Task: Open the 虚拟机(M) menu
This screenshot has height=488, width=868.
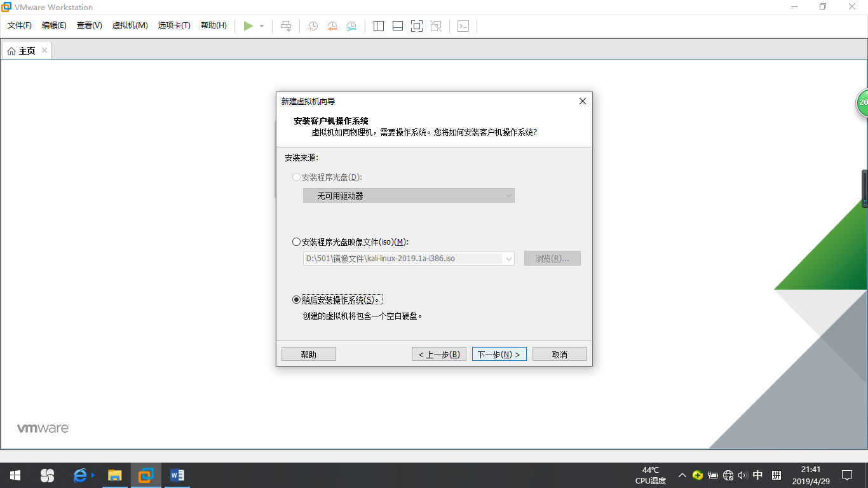Action: click(x=130, y=25)
